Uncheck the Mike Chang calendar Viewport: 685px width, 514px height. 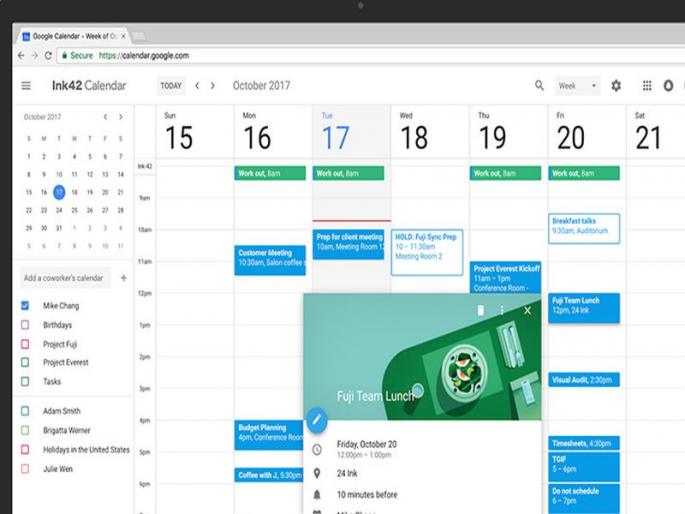coord(25,306)
